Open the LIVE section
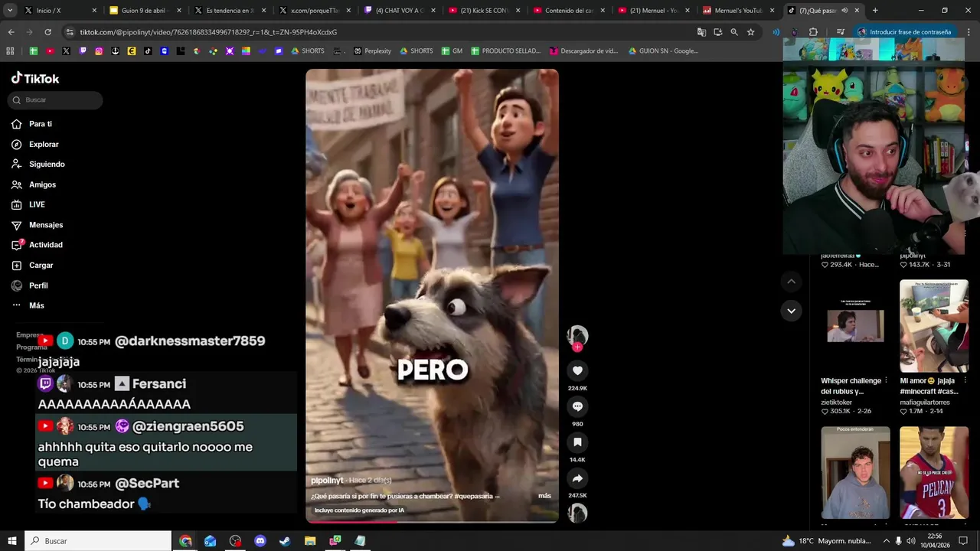This screenshot has height=551, width=980. point(28,204)
